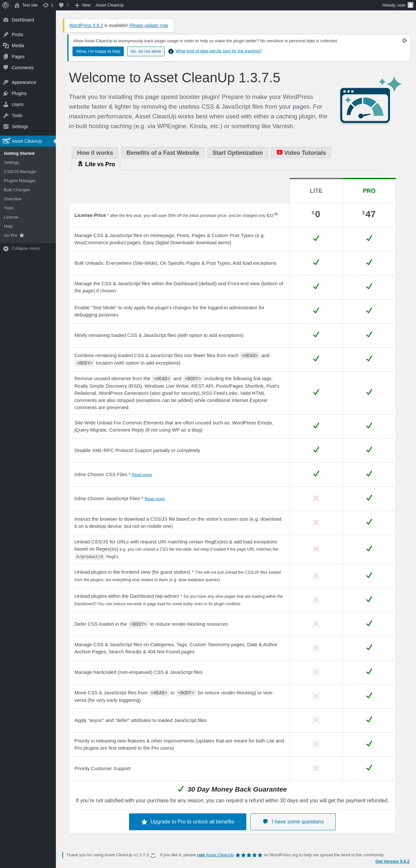Image resolution: width=416 pixels, height=868 pixels.
Task: Click the New plus icon
Action: click(77, 5)
